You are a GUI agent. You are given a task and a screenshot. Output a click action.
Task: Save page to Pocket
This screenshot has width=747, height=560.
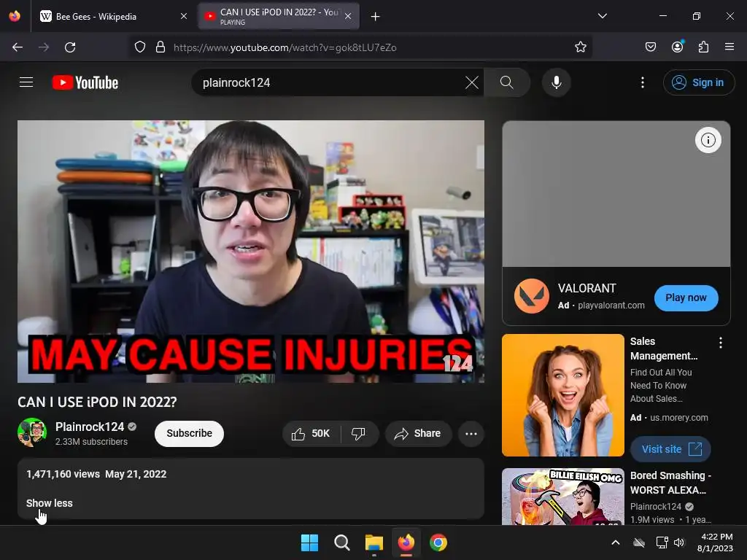tap(651, 47)
